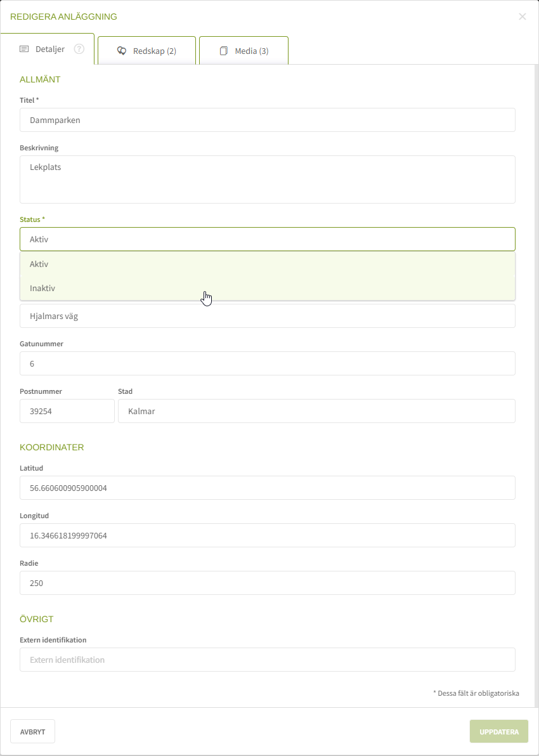Click the help question mark icon
Screen dimensions: 539x756
[x=79, y=49]
